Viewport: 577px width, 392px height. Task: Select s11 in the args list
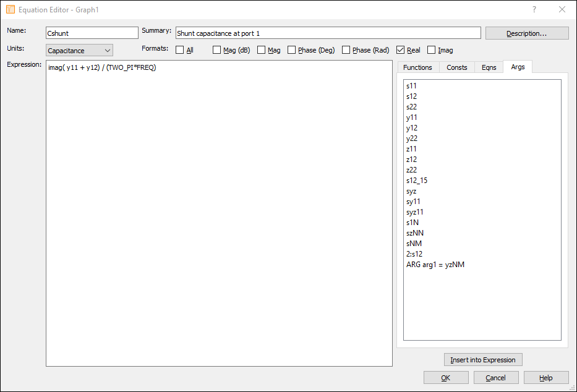(411, 86)
